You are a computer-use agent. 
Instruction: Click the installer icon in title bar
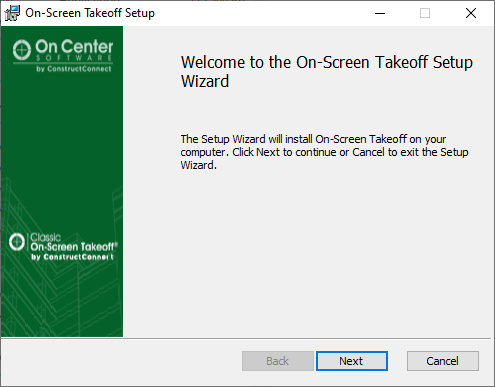[12, 13]
